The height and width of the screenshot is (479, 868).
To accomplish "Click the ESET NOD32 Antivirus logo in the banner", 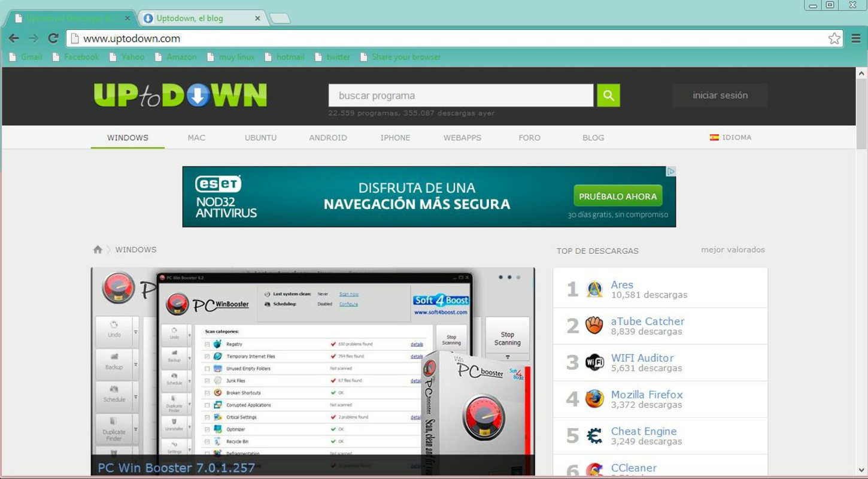I will (x=226, y=196).
